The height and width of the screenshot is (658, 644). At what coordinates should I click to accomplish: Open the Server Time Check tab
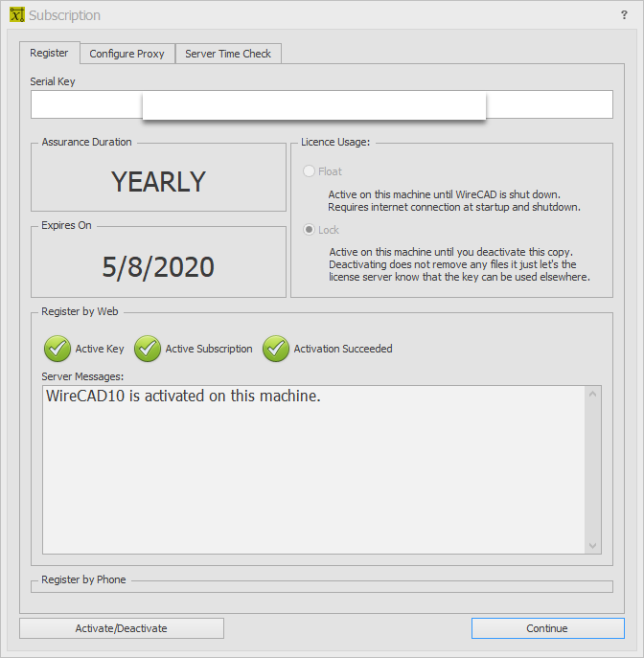point(228,54)
